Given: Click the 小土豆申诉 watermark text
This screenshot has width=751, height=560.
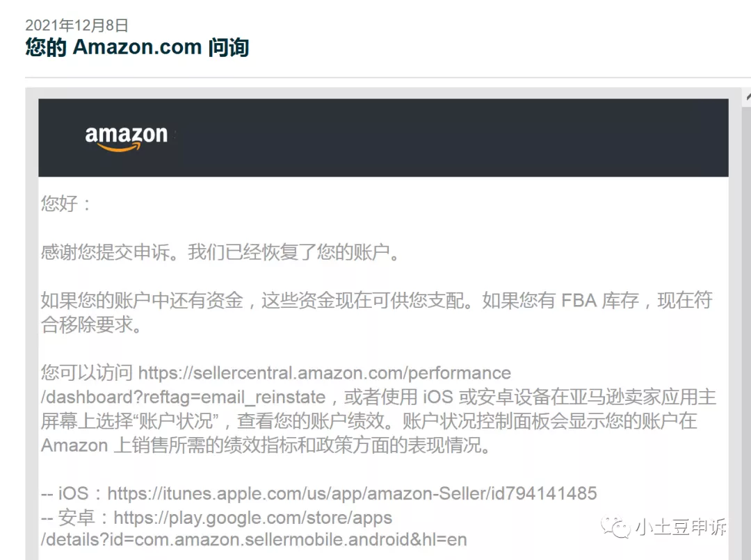Looking at the screenshot, I should pyautogui.click(x=681, y=527).
